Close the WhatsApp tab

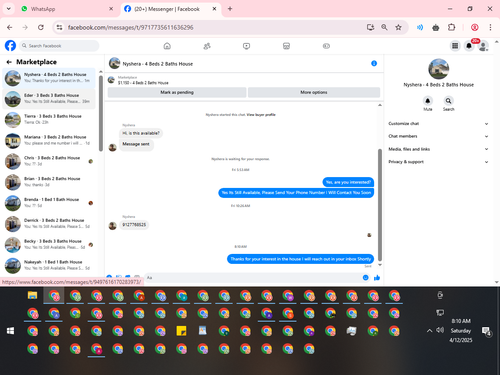pyautogui.click(x=111, y=9)
